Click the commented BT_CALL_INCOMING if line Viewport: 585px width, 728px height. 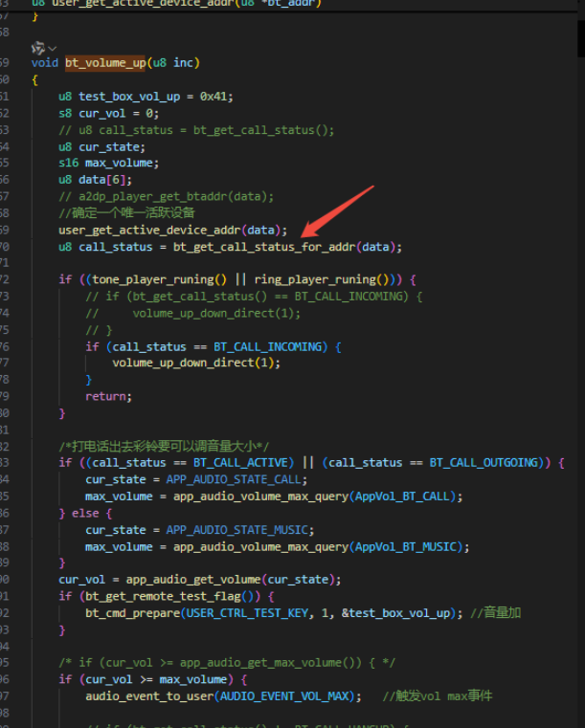click(254, 297)
